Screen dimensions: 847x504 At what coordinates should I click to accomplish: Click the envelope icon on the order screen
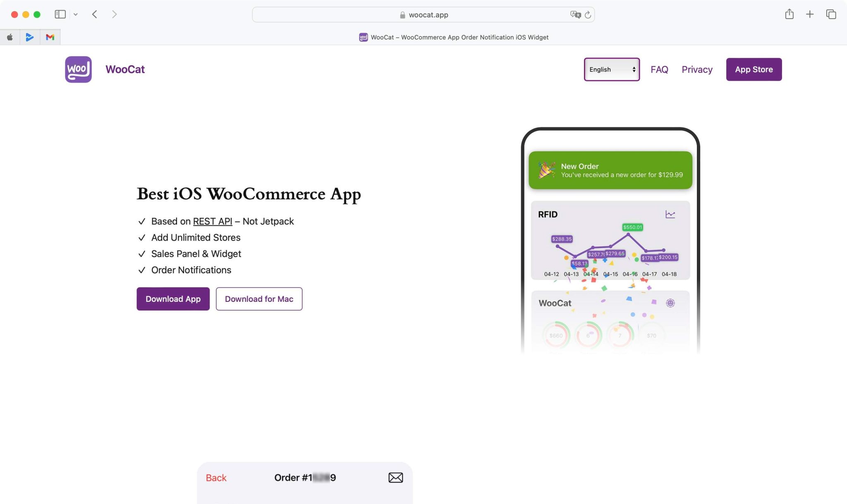click(395, 477)
